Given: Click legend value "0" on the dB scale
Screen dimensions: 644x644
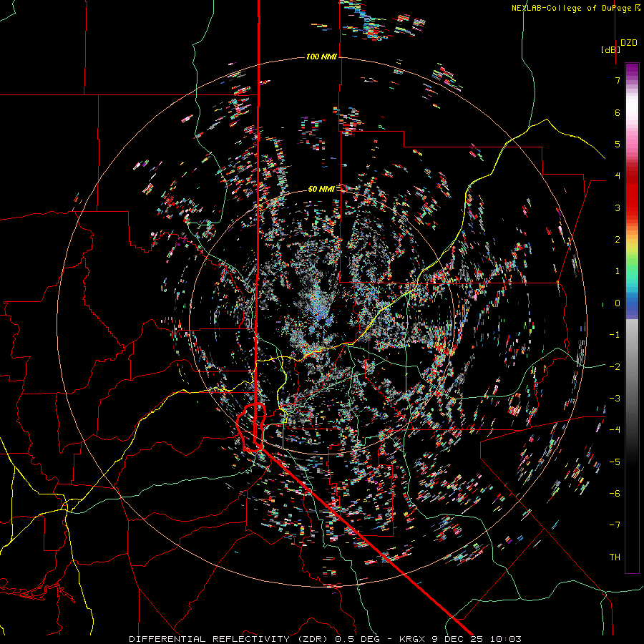Looking at the screenshot, I should click(618, 303).
